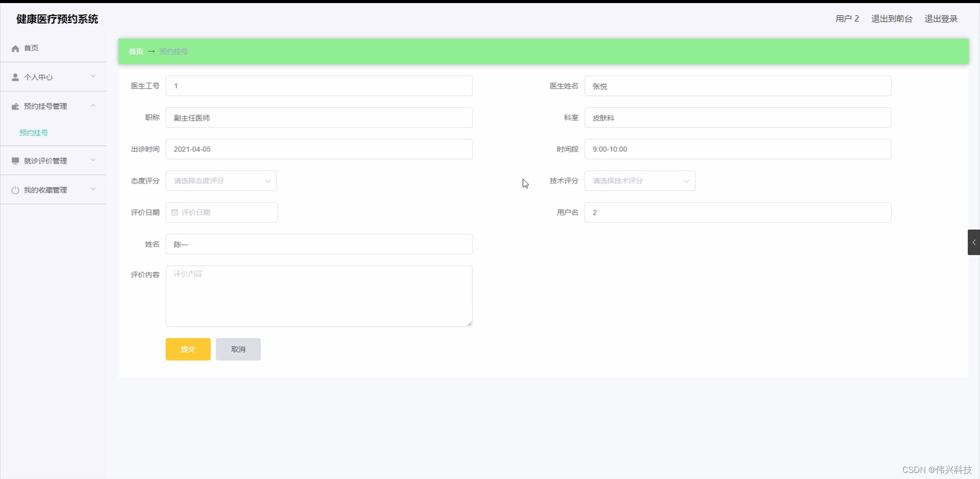Click 退出到前台 in the top bar
This screenshot has height=479, width=980.
pos(891,18)
